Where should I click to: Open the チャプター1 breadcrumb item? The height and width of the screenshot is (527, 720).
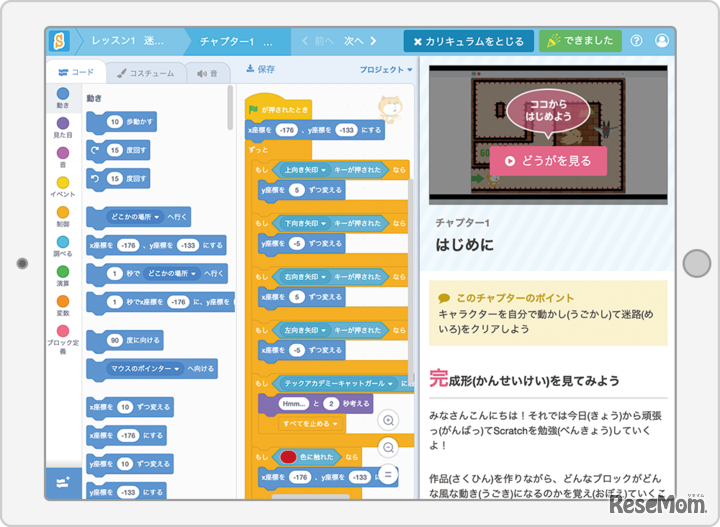point(236,42)
